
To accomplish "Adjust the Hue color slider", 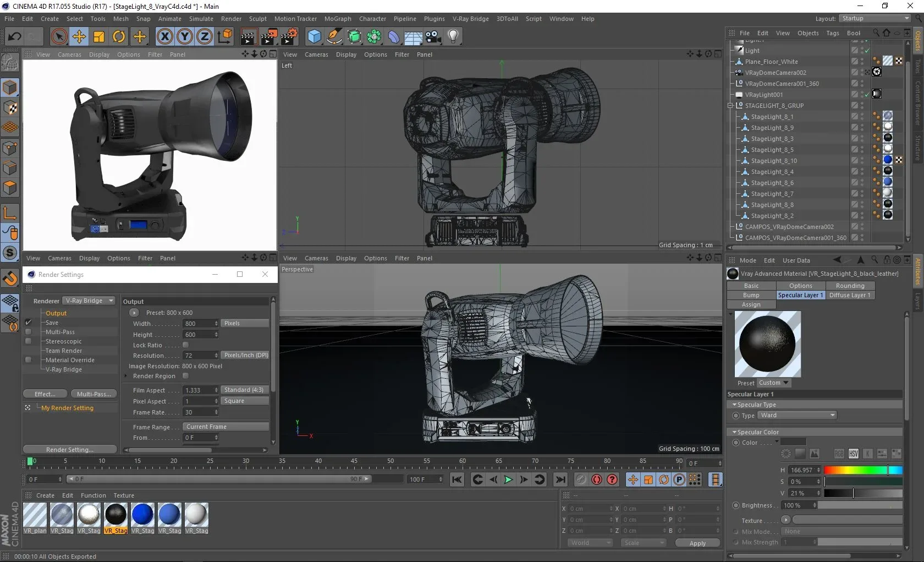I will 863,470.
